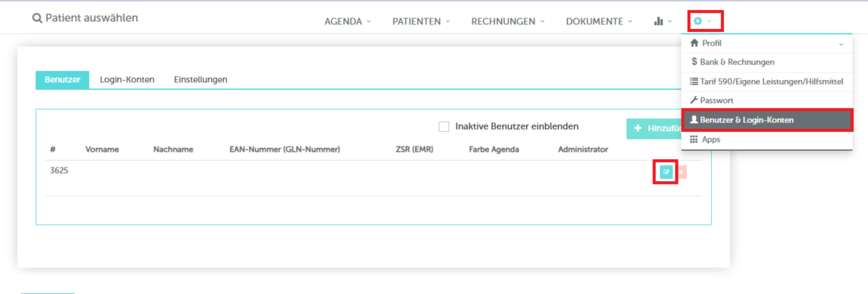Click the magnifier icon next to Patient auswählen

click(x=37, y=18)
